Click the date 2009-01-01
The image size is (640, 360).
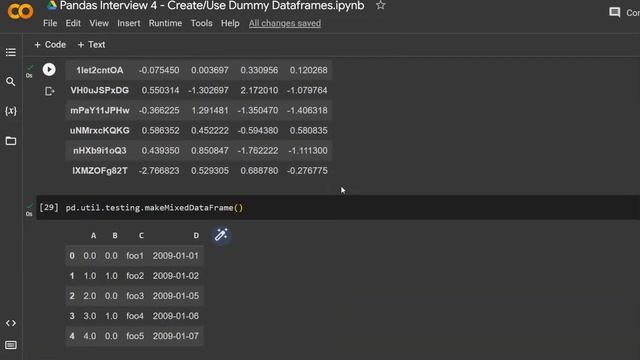point(176,256)
